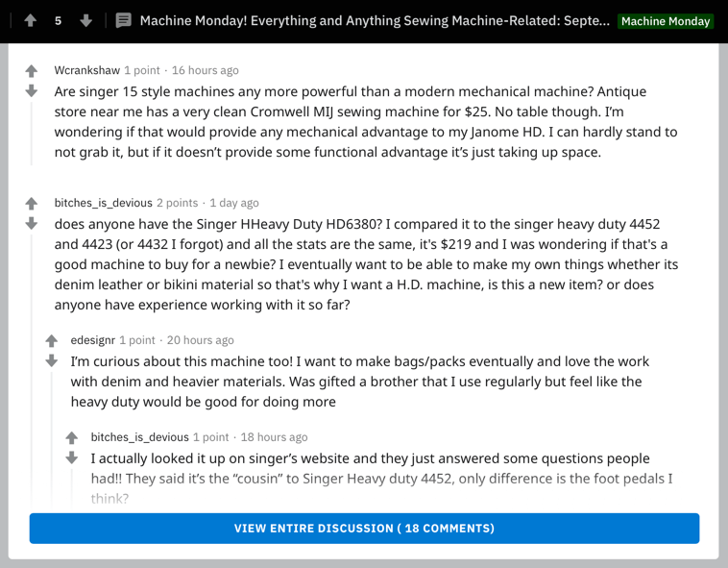Upvote edesignr's reply
This screenshot has height=568, width=728.
click(52, 341)
